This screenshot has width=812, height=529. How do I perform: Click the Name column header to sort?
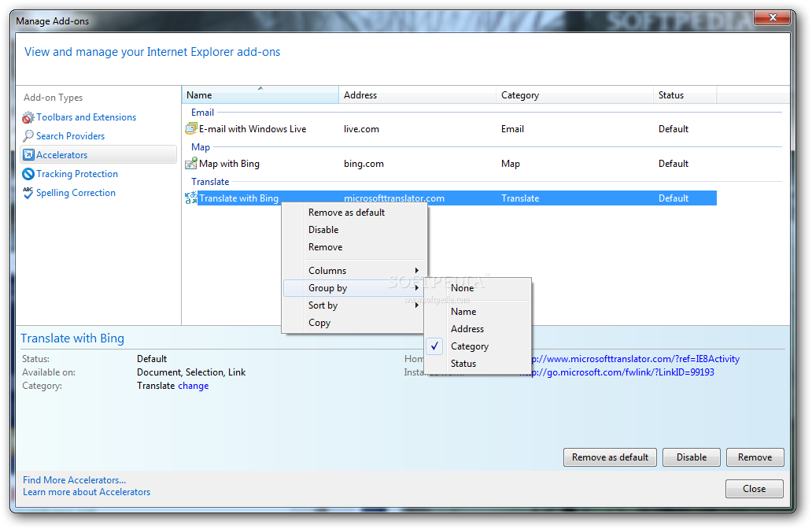[x=260, y=95]
